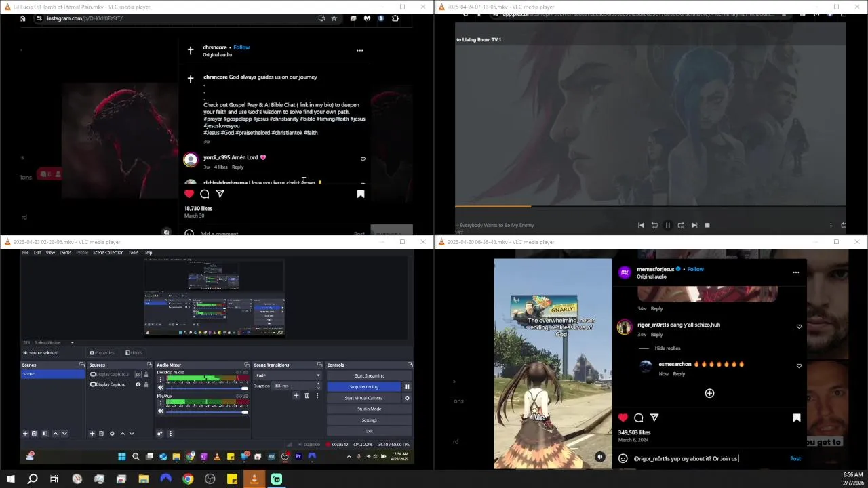Image resolution: width=868 pixels, height=488 pixels.
Task: Open the Edit menu in OBS
Action: [x=37, y=253]
